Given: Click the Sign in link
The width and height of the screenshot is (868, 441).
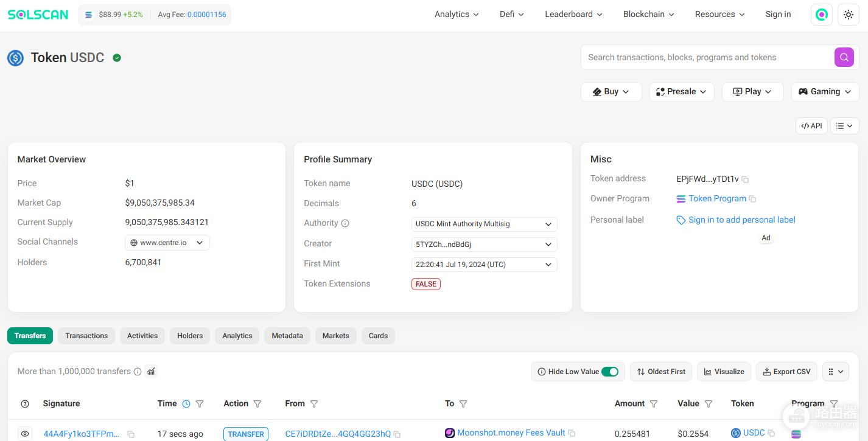Looking at the screenshot, I should 779,15.
